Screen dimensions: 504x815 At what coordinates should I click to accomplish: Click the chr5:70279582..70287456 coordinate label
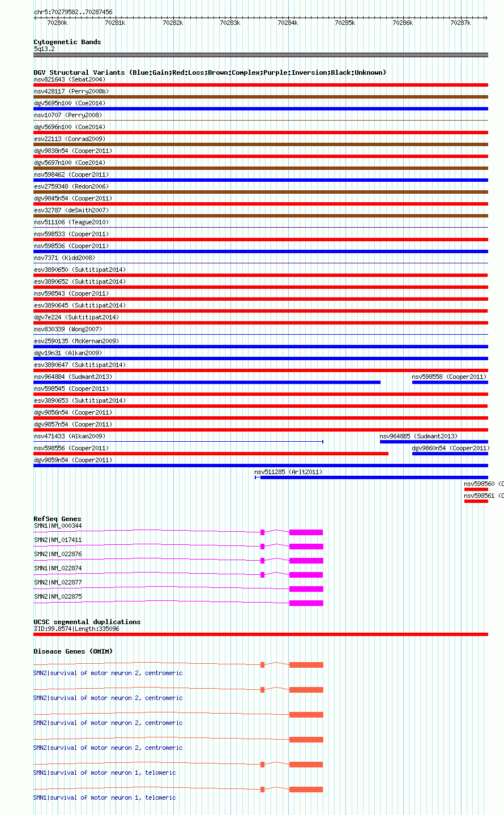[x=73, y=12]
